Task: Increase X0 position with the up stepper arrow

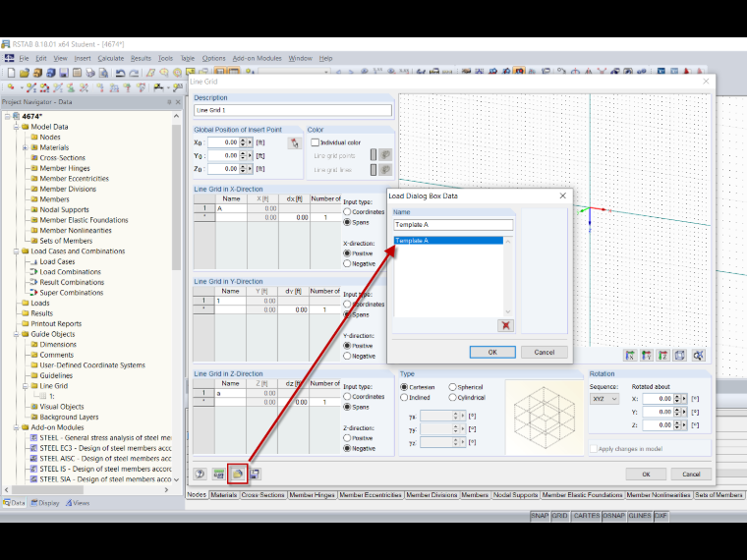Action: [x=243, y=140]
